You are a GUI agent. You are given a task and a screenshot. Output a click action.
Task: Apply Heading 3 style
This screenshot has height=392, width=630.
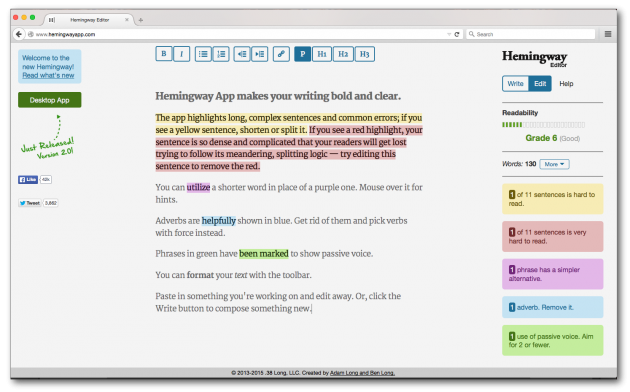point(364,54)
